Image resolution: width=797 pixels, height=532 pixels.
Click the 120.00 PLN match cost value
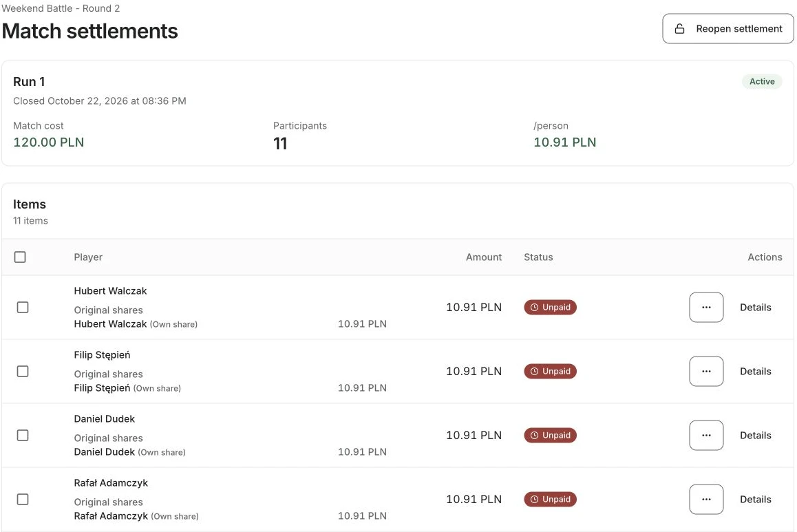(x=49, y=142)
